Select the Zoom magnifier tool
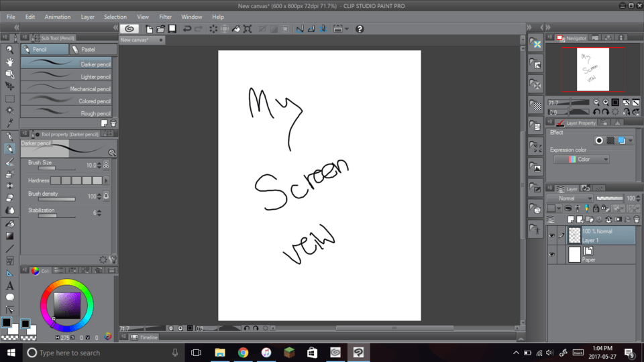The image size is (644, 362). pos(9,50)
